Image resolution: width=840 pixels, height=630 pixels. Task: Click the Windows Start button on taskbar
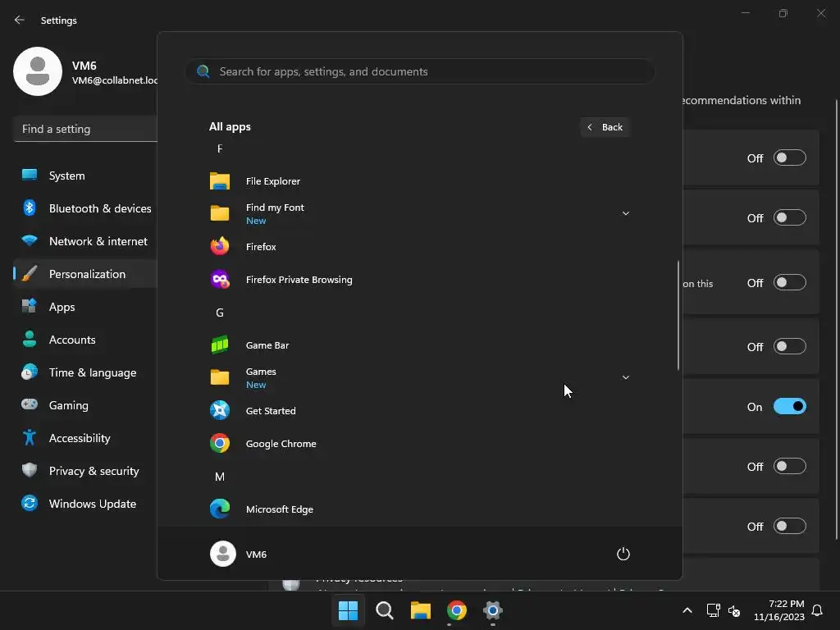coord(348,610)
